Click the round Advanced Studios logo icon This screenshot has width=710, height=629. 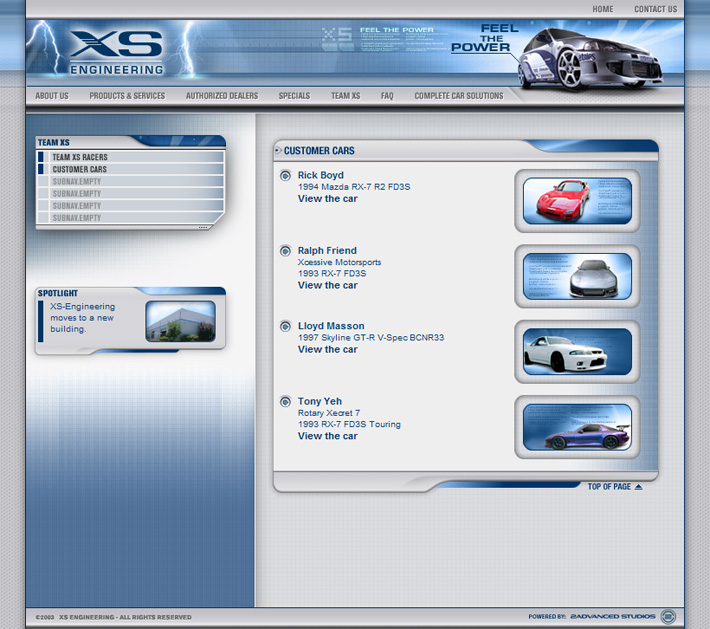668,616
